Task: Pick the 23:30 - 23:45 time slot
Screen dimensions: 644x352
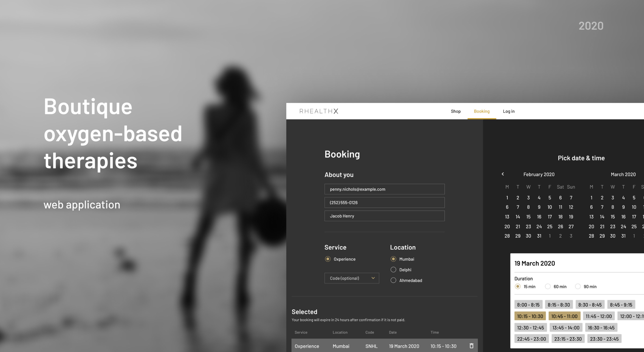Action: pyautogui.click(x=604, y=339)
